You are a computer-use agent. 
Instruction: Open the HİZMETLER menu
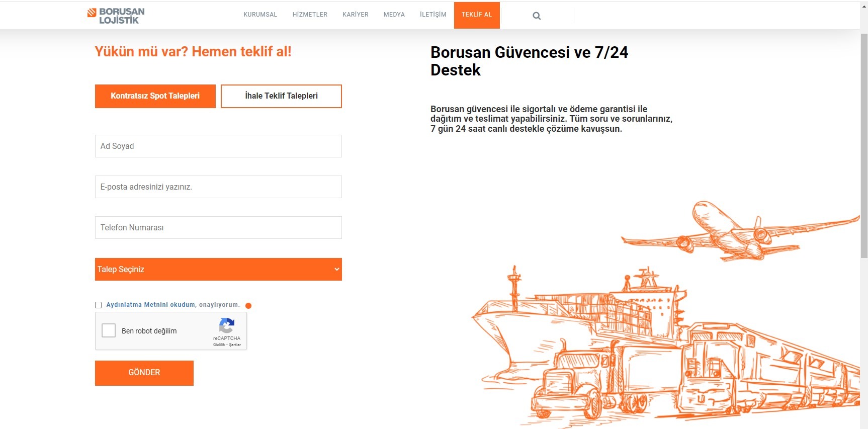[310, 15]
